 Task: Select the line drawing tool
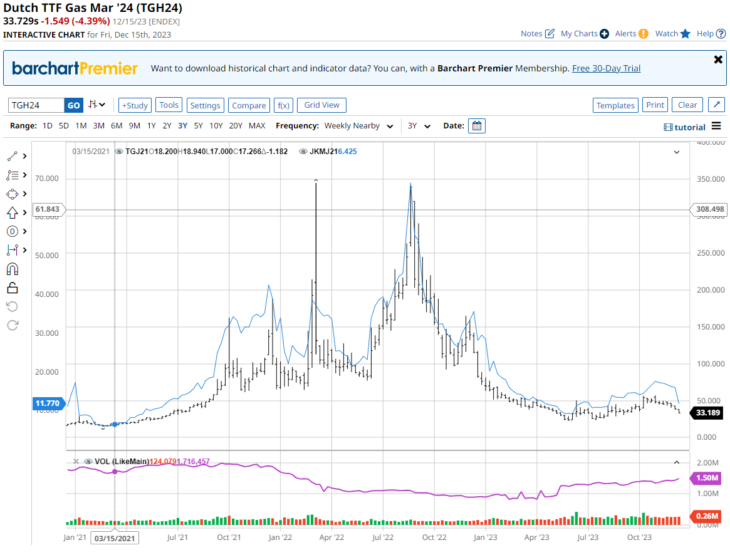pos(13,156)
